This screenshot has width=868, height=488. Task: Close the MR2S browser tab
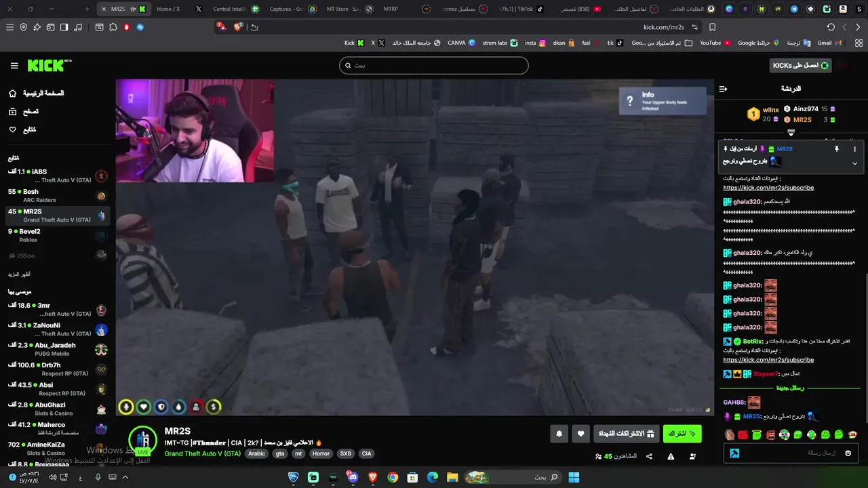(103, 9)
